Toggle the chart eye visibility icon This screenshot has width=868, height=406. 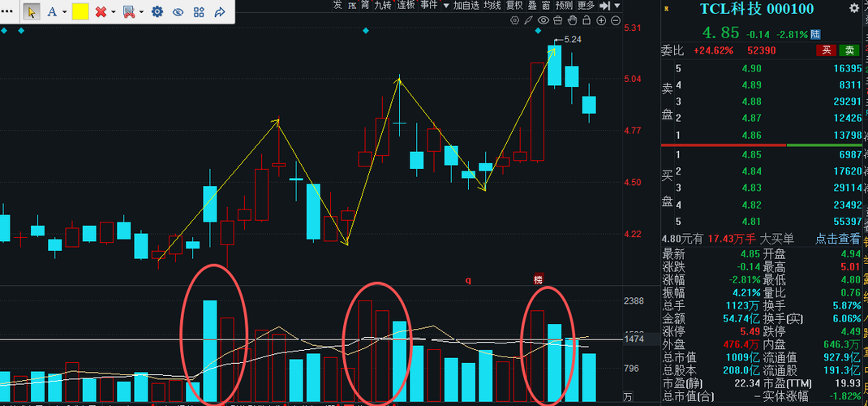point(544,20)
